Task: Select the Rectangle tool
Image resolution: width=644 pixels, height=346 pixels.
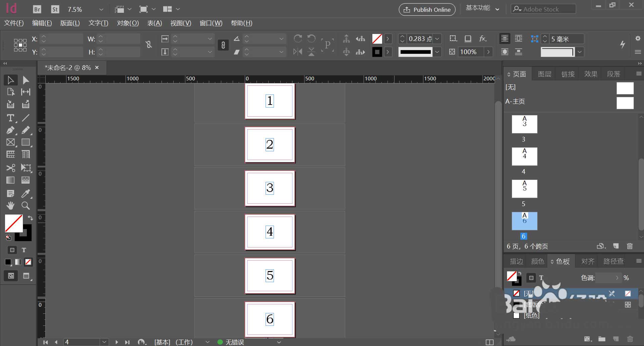Action: (26, 142)
